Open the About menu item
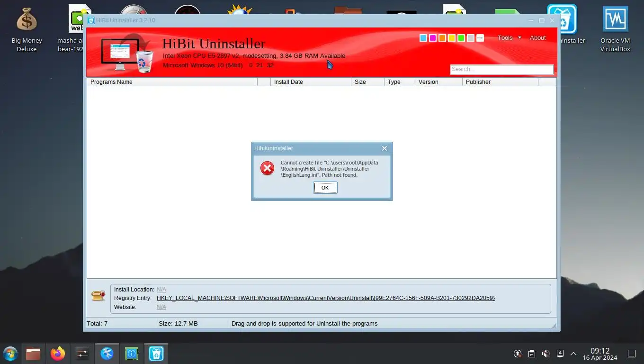The height and width of the screenshot is (364, 644). [x=538, y=38]
